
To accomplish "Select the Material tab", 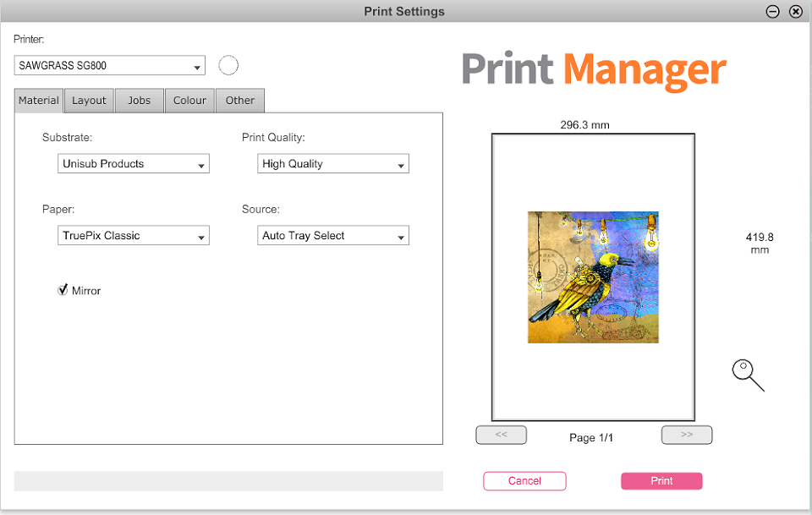I will coord(39,101).
